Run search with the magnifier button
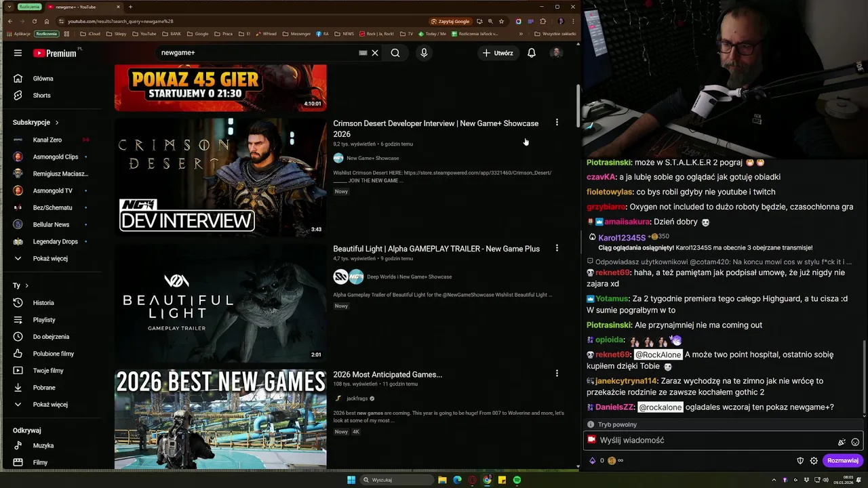The height and width of the screenshot is (488, 868). pos(395,53)
